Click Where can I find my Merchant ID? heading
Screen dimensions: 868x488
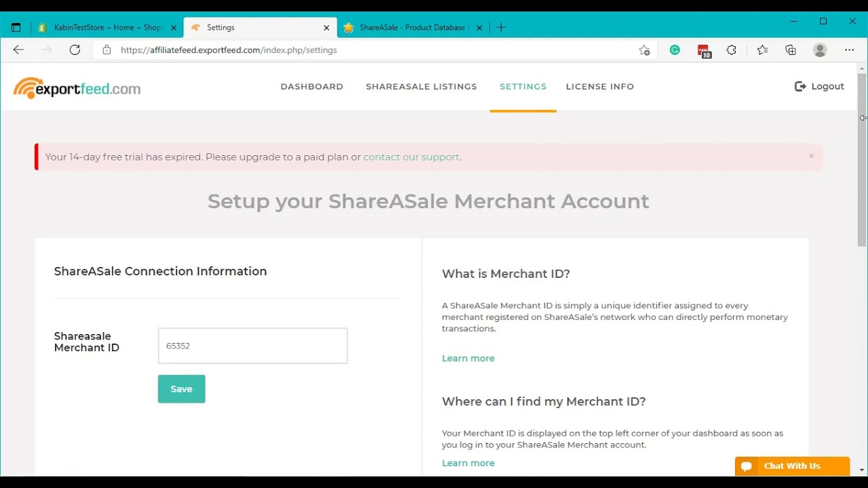[544, 402]
